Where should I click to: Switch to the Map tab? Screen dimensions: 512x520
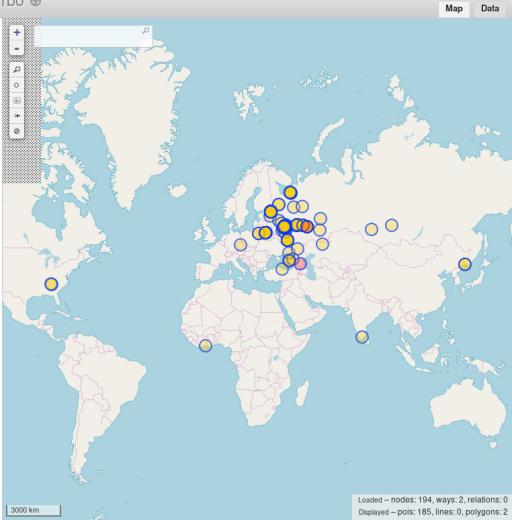point(454,8)
